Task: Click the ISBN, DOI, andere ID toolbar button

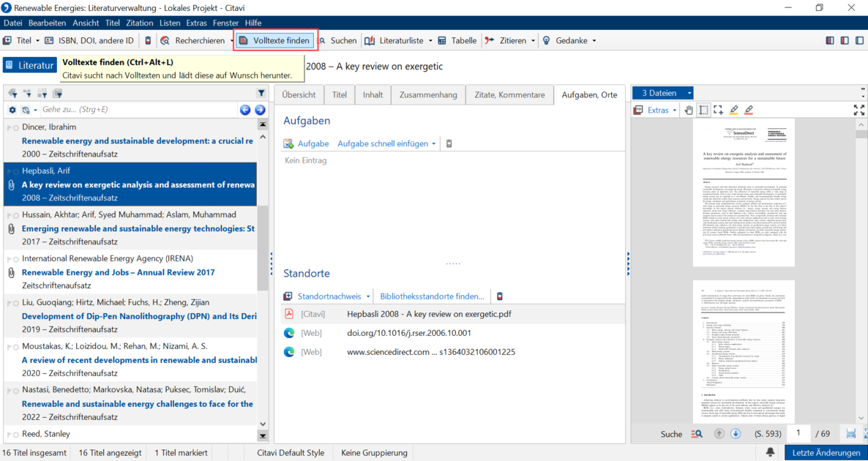Action: pos(89,40)
